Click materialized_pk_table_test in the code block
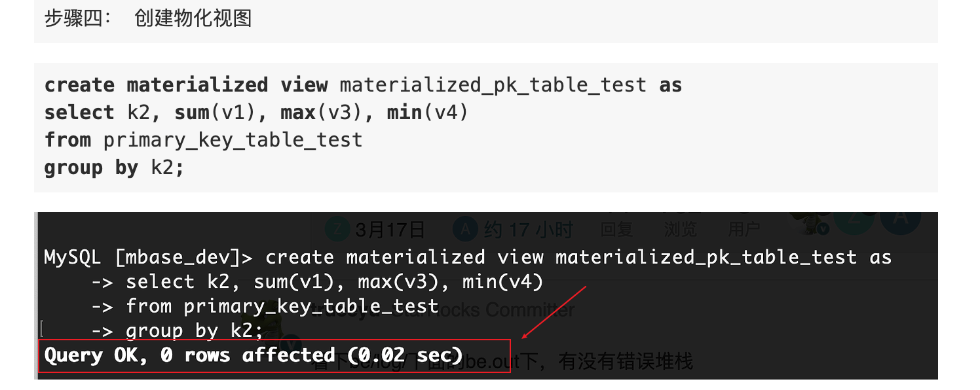Viewport: 980px width, 390px height. coord(493,85)
